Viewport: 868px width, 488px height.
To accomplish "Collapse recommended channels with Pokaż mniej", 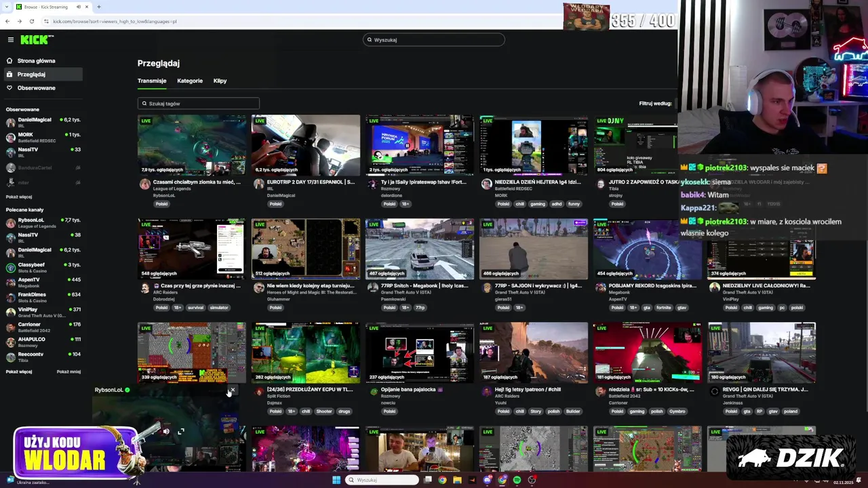I will tap(68, 371).
